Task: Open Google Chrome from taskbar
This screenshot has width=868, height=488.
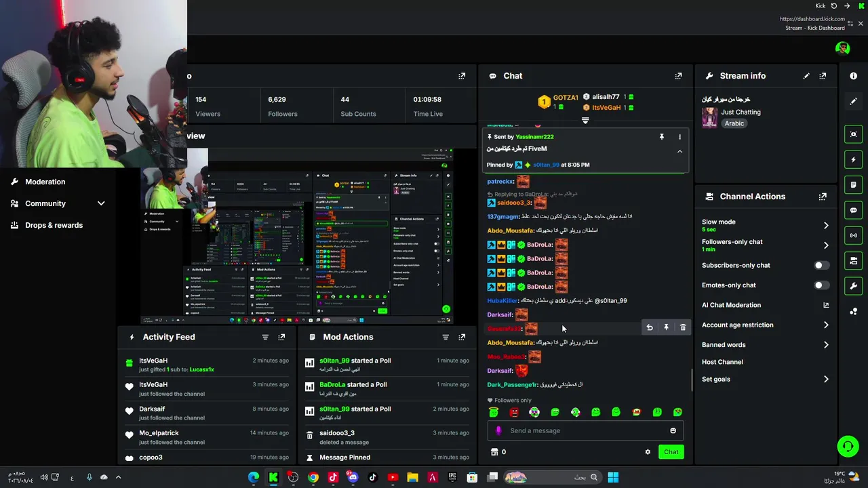Action: pos(313,477)
